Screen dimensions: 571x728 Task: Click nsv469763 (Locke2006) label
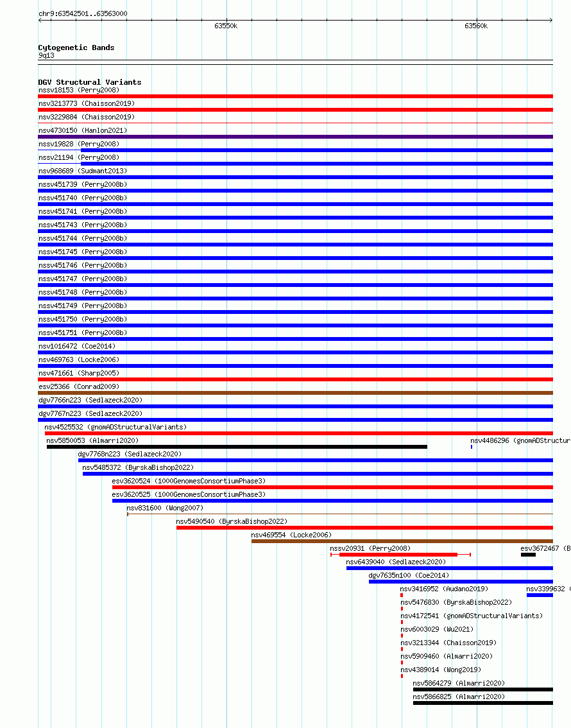point(79,360)
